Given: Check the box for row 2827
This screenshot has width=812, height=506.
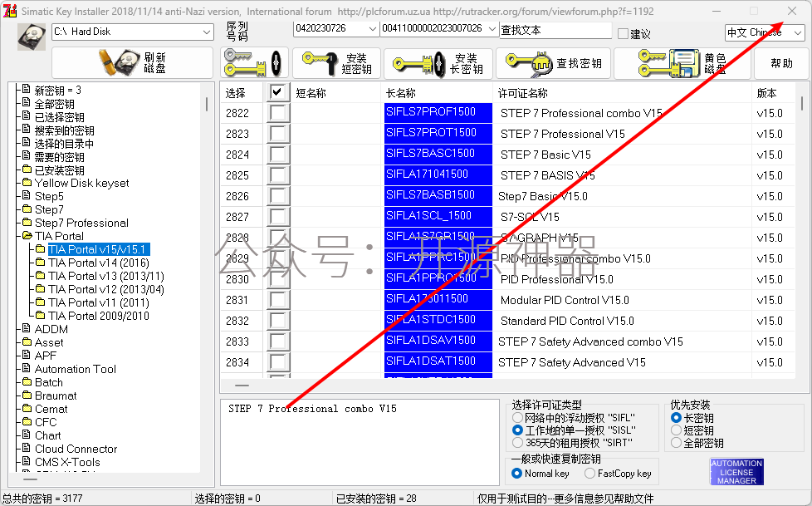Looking at the screenshot, I should 277,217.
